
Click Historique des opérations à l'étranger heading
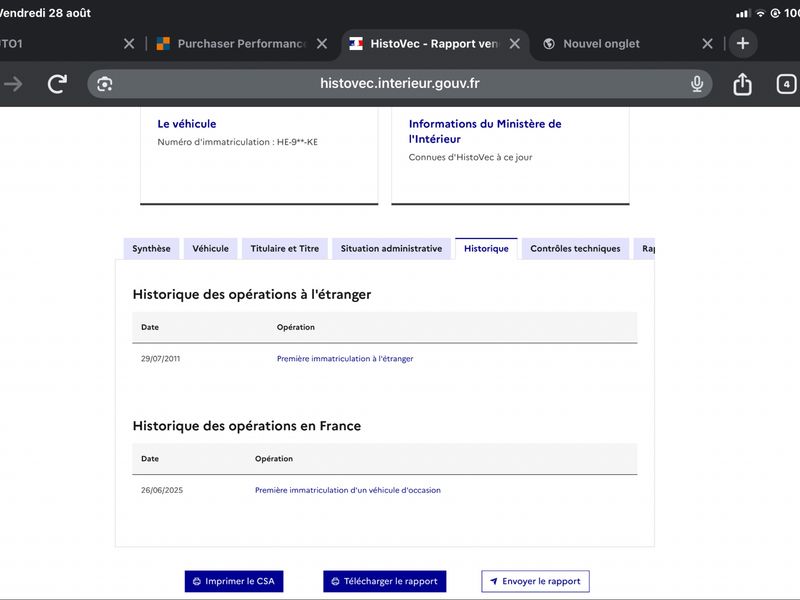point(252,294)
